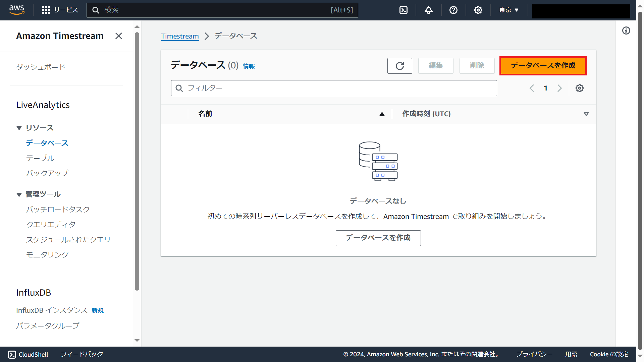Open the account settings gear icon

coord(478,10)
